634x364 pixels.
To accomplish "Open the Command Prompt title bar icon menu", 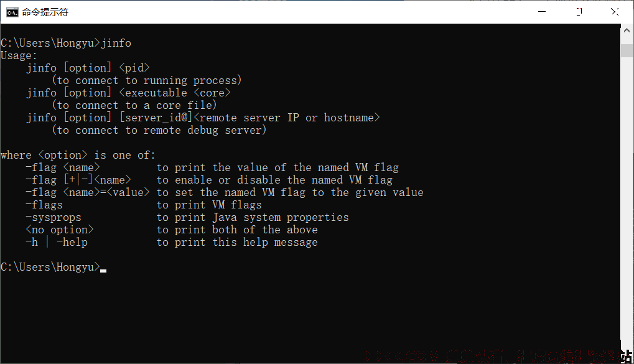I will 12,12.
